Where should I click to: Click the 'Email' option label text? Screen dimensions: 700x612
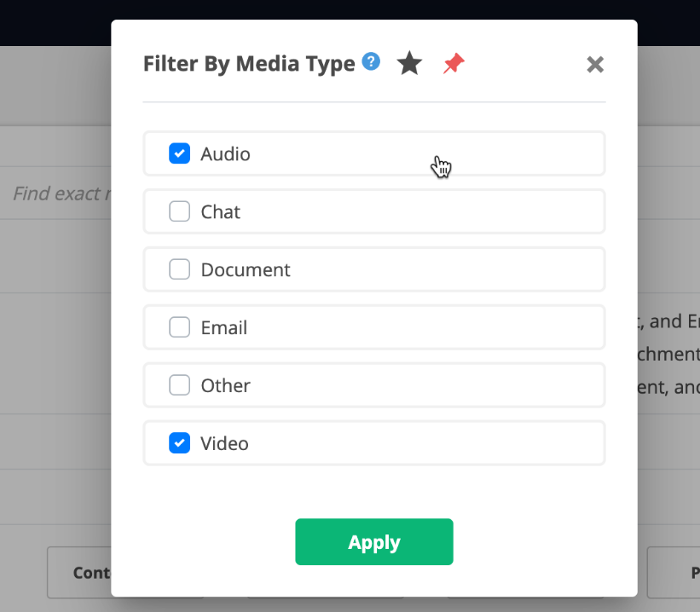224,328
